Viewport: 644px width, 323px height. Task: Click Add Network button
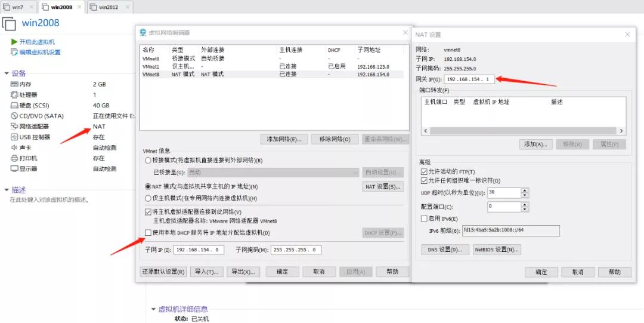tap(284, 139)
